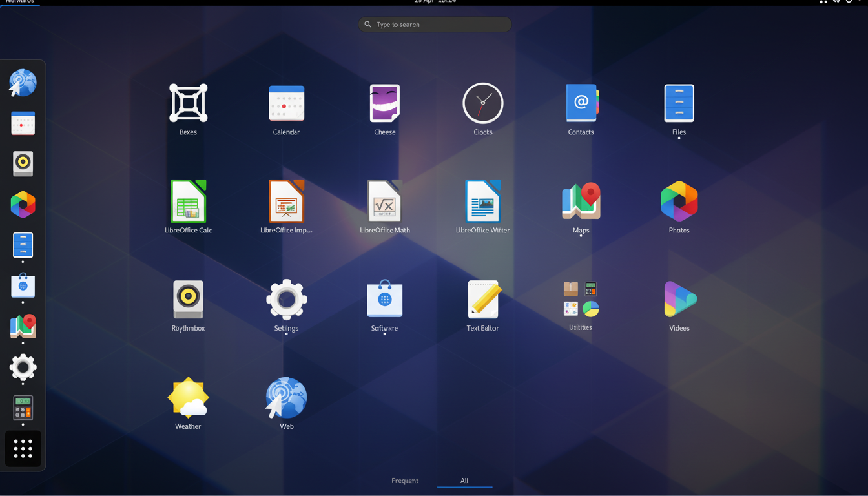The width and height of the screenshot is (868, 496).
Task: Open the system status menu
Action: tap(840, 2)
